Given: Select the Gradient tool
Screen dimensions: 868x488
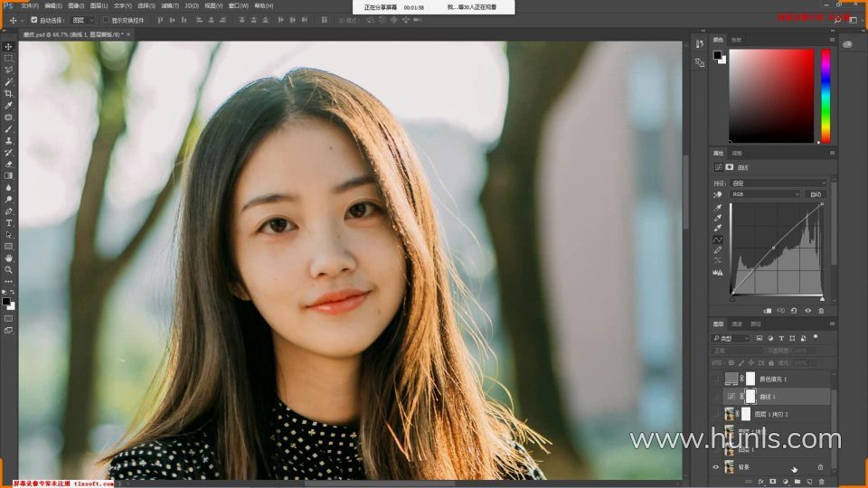Looking at the screenshot, I should 8,176.
